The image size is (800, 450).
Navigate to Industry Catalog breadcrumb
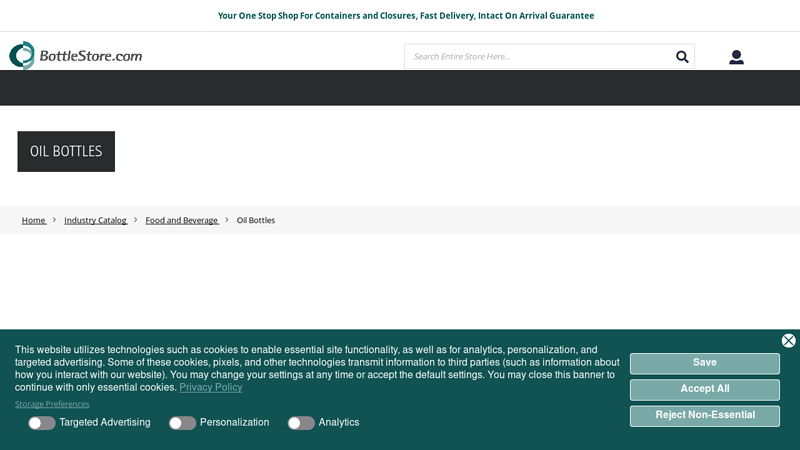click(x=95, y=220)
